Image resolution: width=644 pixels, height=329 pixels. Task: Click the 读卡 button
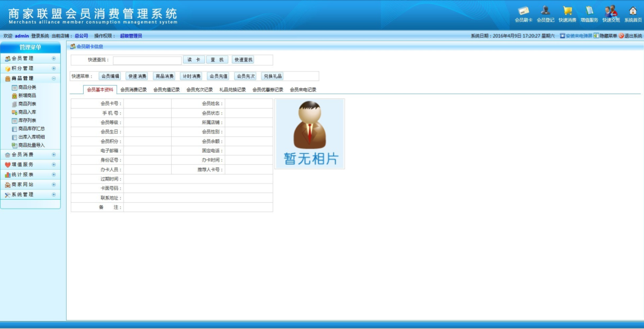point(194,60)
